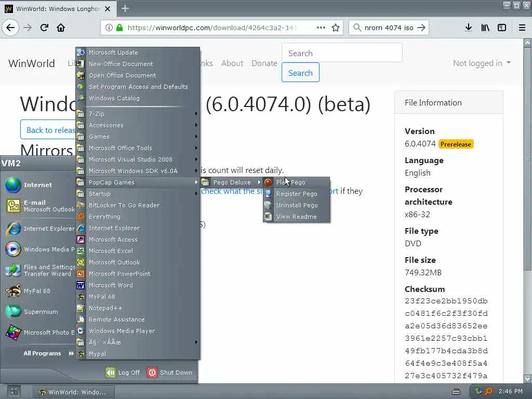This screenshot has height=399, width=532.
Task: Expand the Startup folder
Action: tap(137, 194)
